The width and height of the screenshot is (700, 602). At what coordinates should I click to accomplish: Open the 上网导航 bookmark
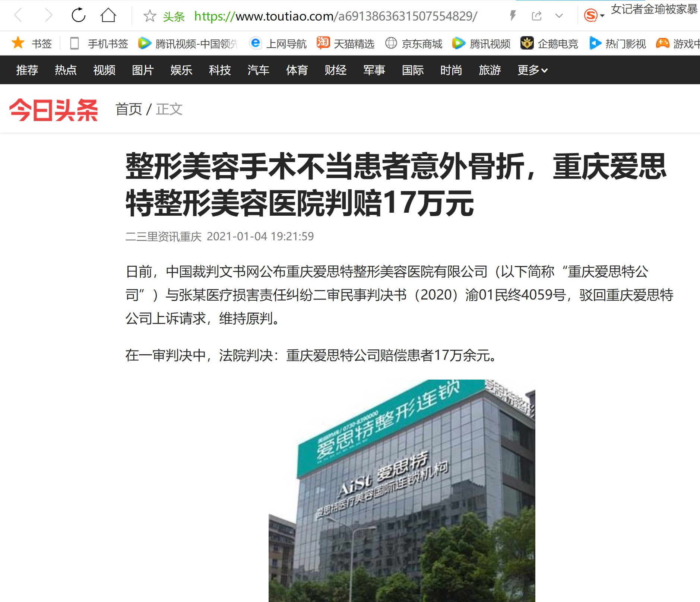[x=278, y=44]
